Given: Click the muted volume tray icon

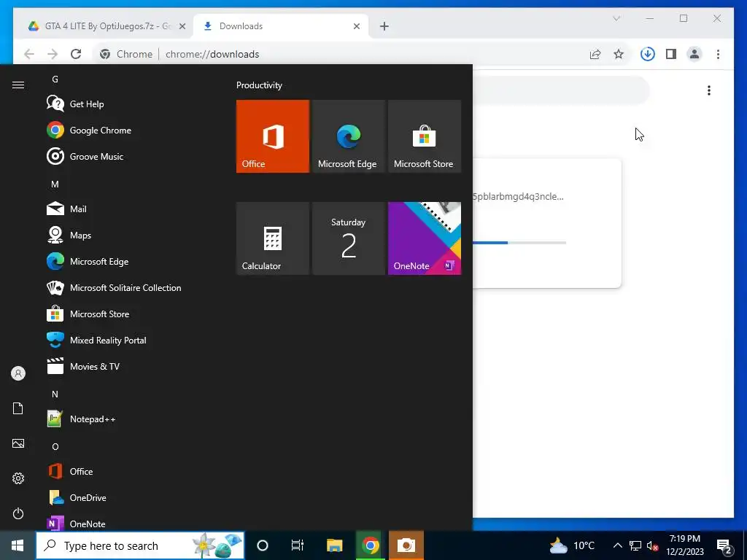Looking at the screenshot, I should (652, 545).
